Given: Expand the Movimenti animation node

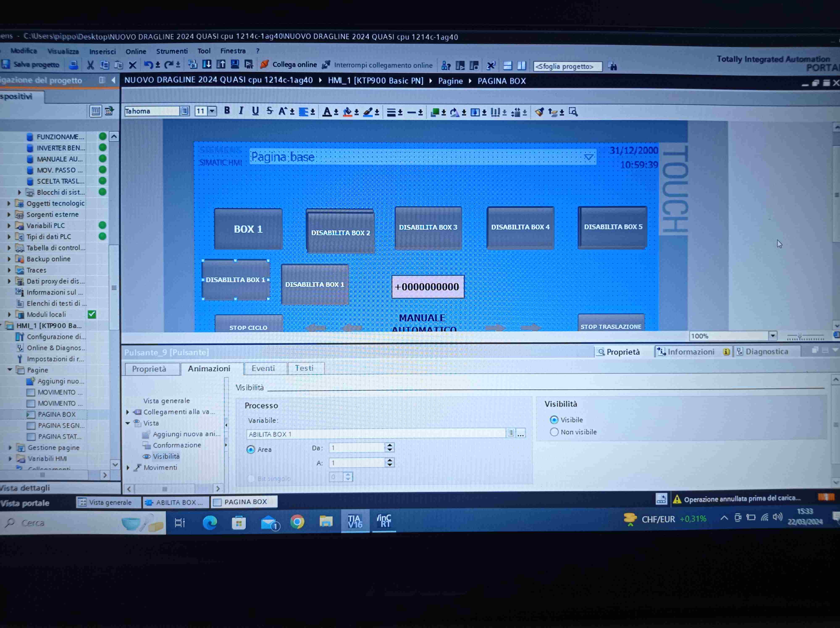Looking at the screenshot, I should [128, 467].
